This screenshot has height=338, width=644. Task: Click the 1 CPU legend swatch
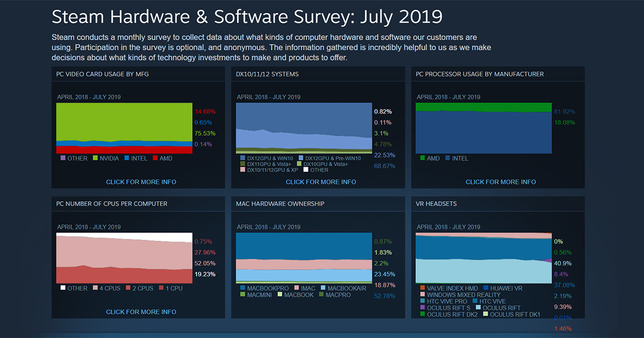coord(162,288)
